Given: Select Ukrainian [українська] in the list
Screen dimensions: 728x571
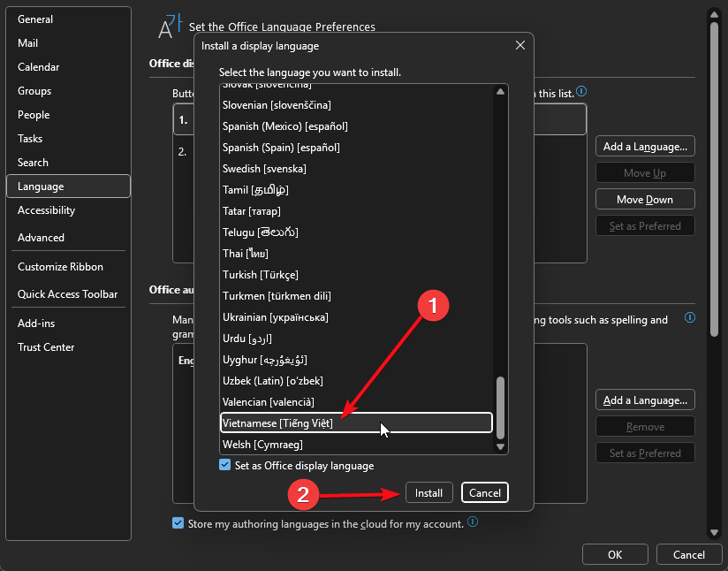Looking at the screenshot, I should (356, 316).
